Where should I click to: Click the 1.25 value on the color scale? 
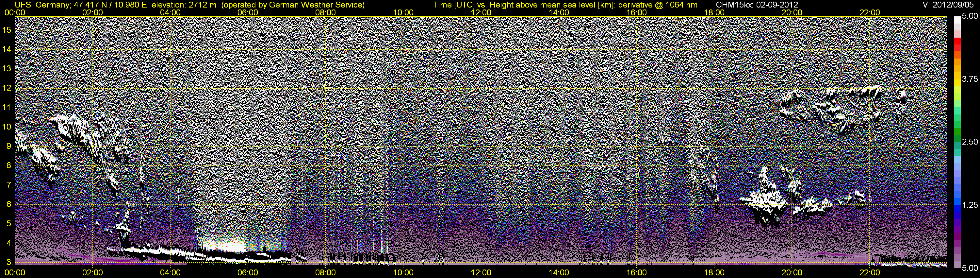(x=970, y=205)
